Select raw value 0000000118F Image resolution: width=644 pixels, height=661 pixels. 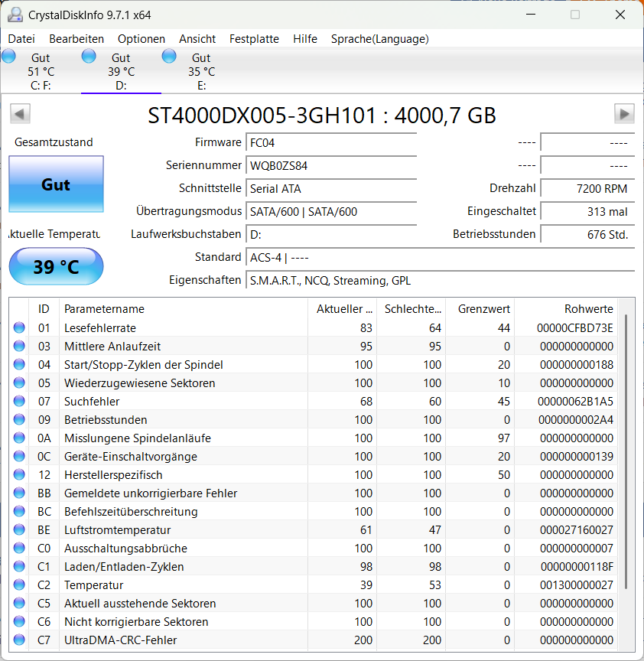(x=577, y=566)
